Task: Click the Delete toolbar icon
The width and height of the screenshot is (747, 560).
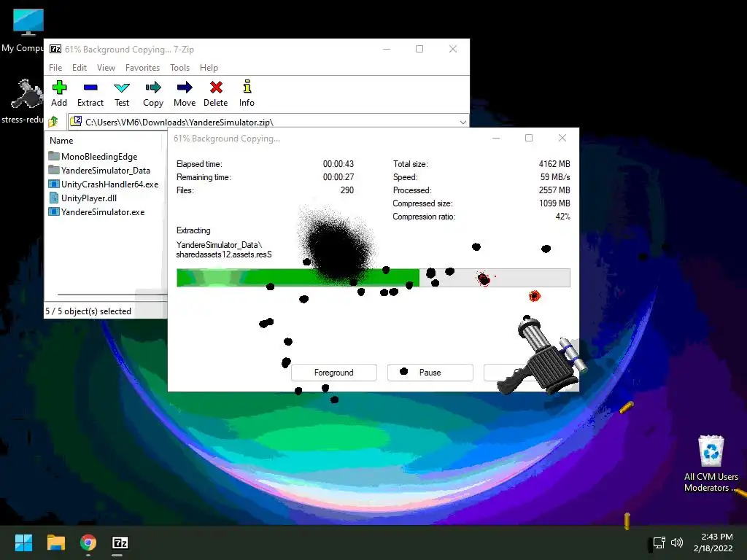Action: [x=216, y=87]
